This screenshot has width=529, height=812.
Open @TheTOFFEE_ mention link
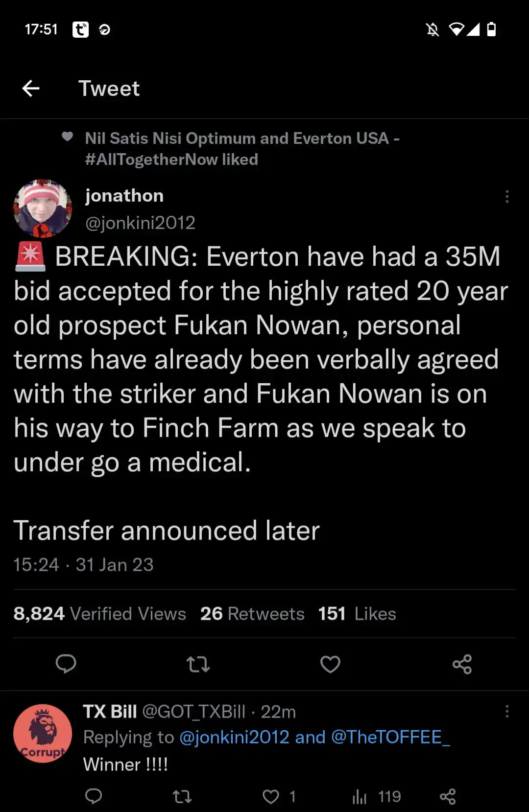pyautogui.click(x=390, y=737)
